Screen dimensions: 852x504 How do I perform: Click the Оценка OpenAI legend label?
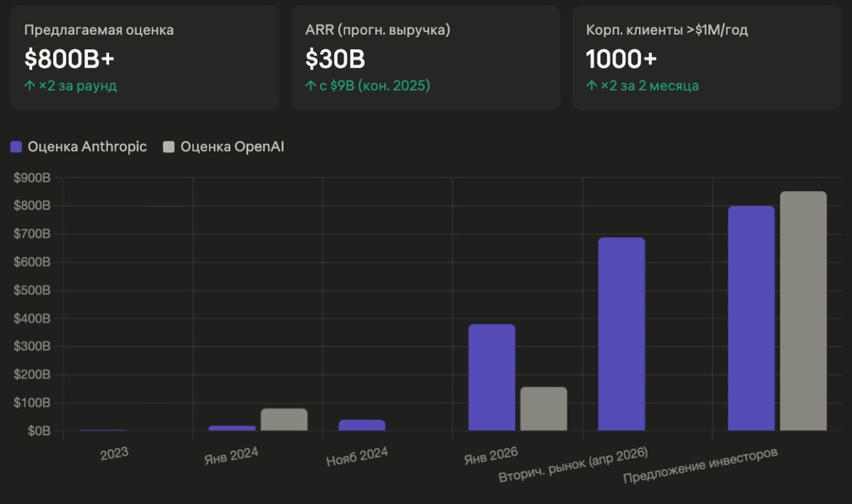click(x=233, y=147)
